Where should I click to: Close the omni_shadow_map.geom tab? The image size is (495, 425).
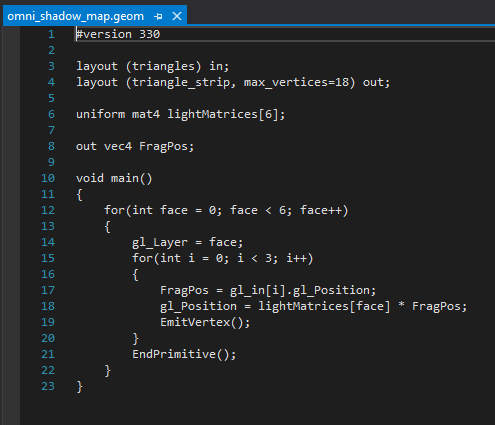pos(177,16)
